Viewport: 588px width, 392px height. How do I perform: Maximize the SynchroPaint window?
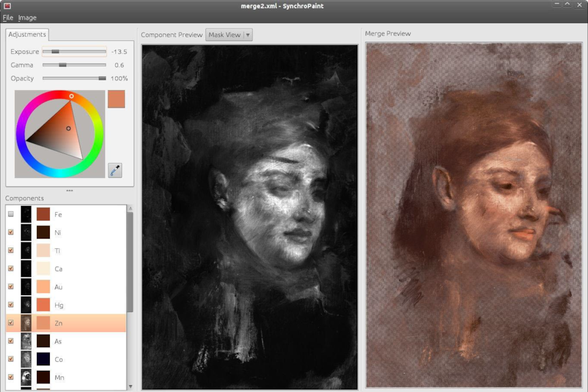(x=568, y=4)
